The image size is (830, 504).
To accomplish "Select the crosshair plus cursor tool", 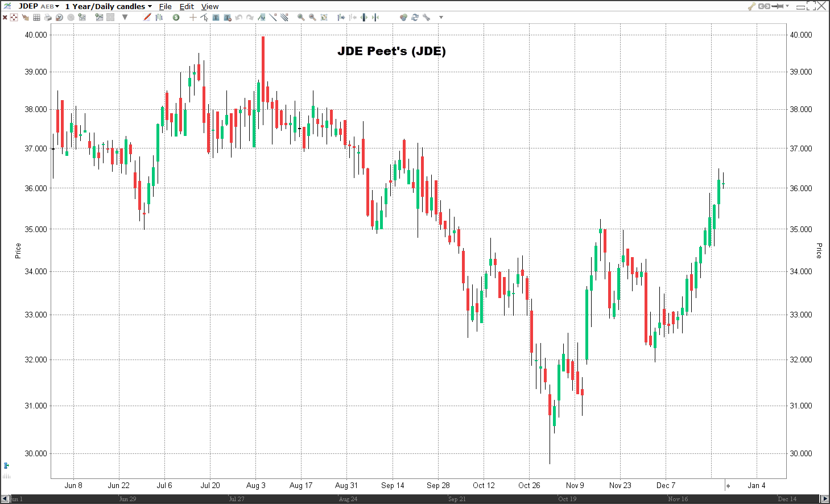I will coord(193,18).
